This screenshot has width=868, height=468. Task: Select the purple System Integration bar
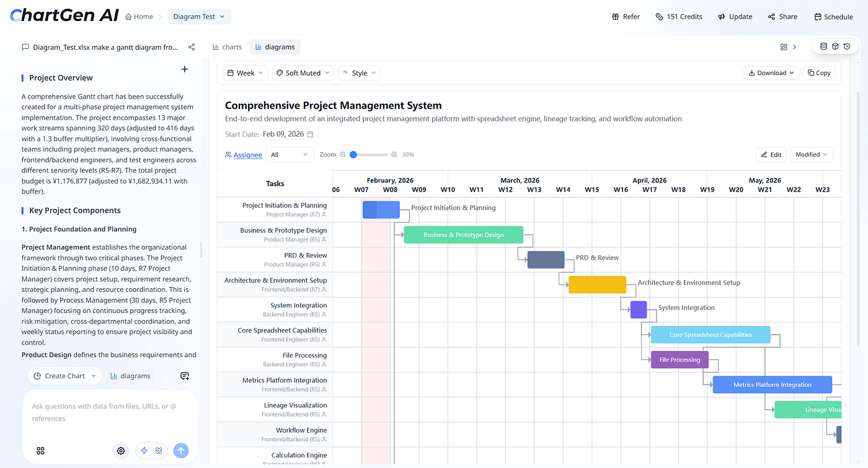click(639, 310)
